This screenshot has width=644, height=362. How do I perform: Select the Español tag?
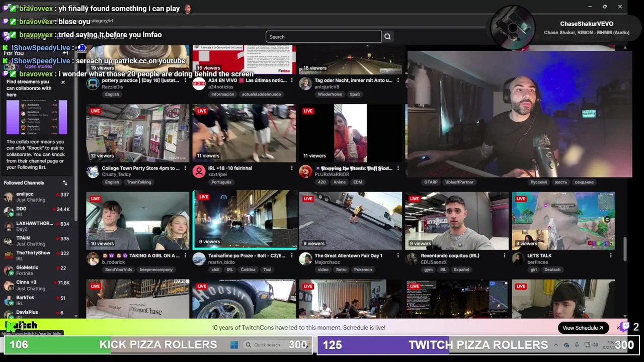461,269
